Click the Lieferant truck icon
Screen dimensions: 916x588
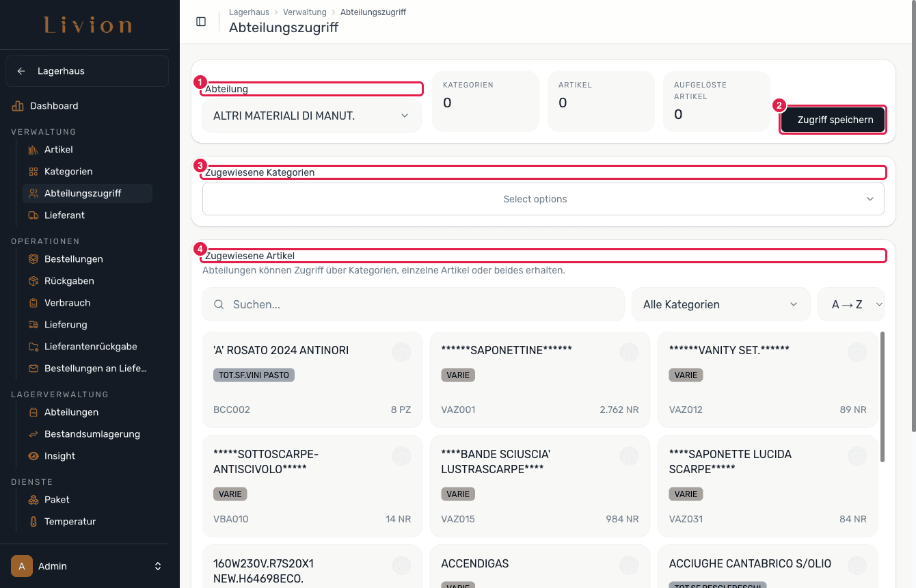click(33, 215)
